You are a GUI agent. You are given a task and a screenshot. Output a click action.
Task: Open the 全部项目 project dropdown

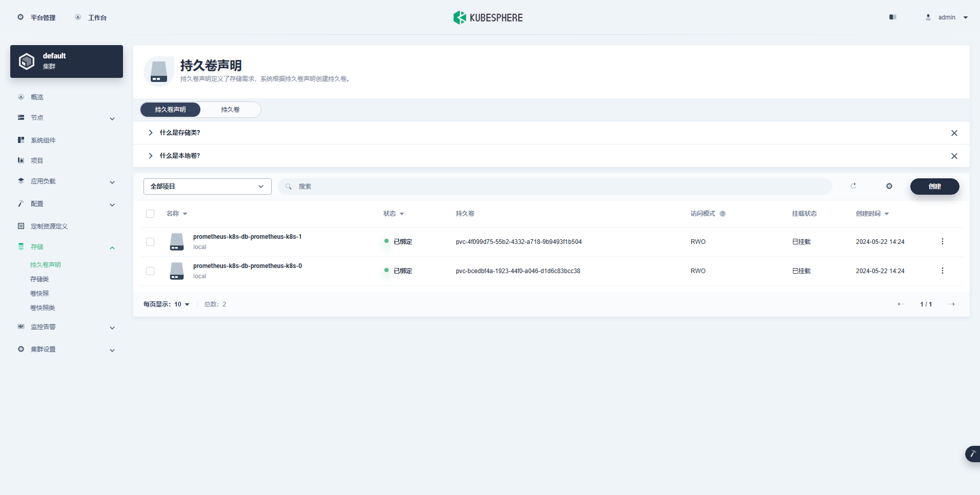tap(208, 187)
